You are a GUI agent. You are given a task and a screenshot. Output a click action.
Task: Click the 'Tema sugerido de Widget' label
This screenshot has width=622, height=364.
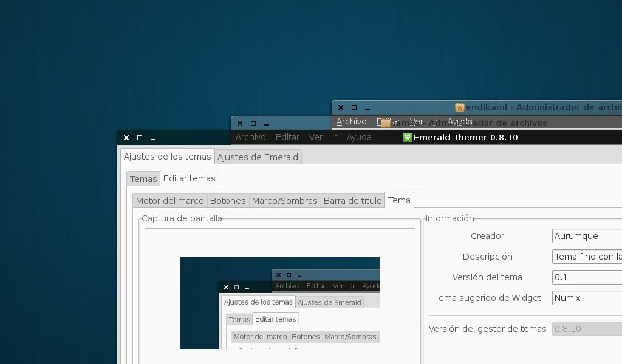tap(488, 298)
